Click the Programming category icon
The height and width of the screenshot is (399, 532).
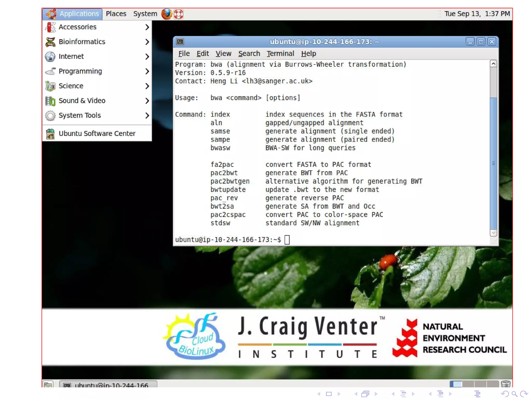click(x=50, y=71)
